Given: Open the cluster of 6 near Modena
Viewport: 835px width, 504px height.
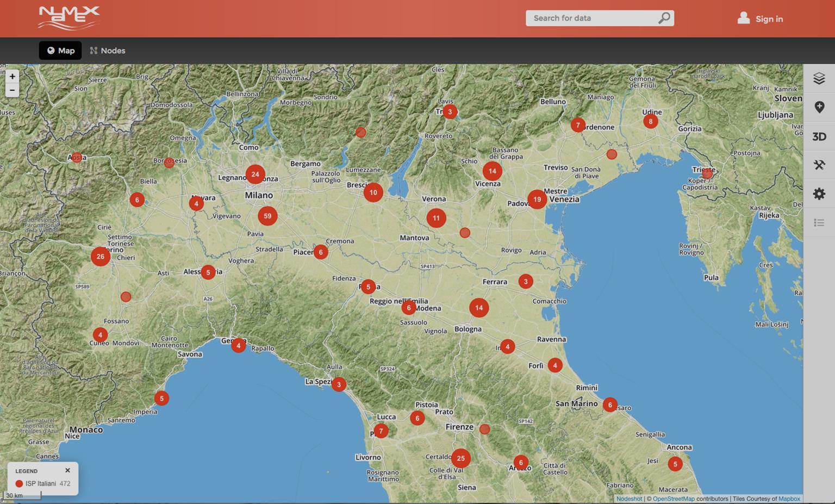Looking at the screenshot, I should pyautogui.click(x=409, y=308).
